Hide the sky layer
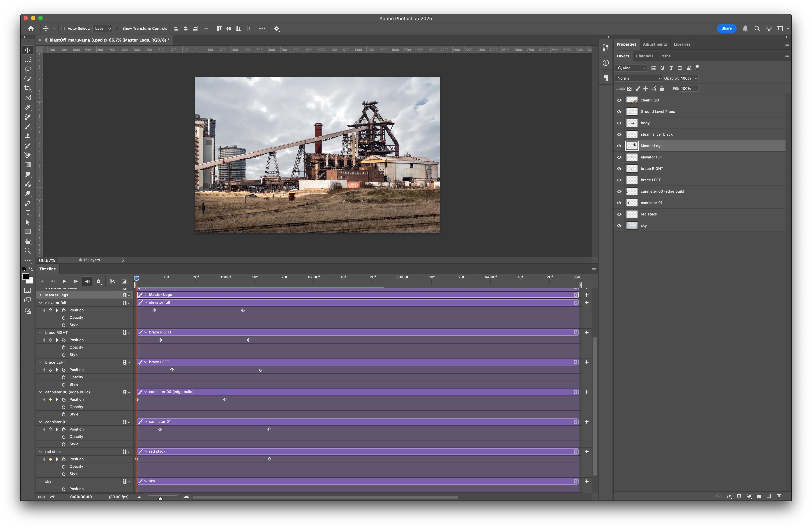The width and height of the screenshot is (812, 528). click(x=619, y=226)
